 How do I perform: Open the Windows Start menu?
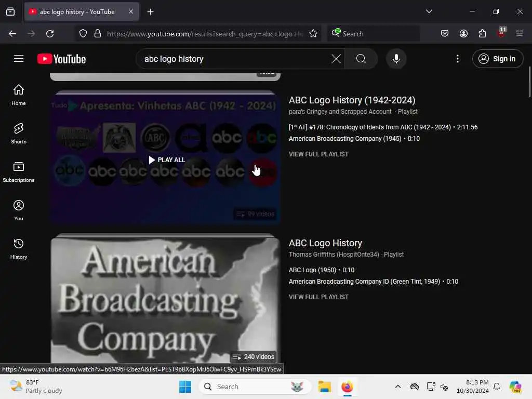tap(185, 387)
